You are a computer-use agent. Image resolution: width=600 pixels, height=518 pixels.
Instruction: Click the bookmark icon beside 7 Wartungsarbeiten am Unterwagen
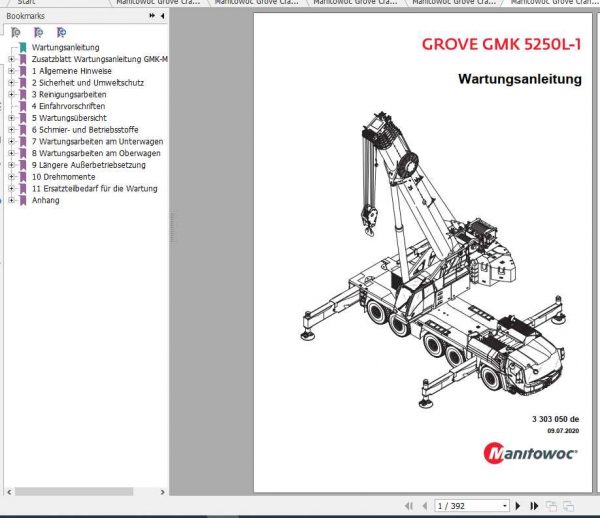coord(23,142)
